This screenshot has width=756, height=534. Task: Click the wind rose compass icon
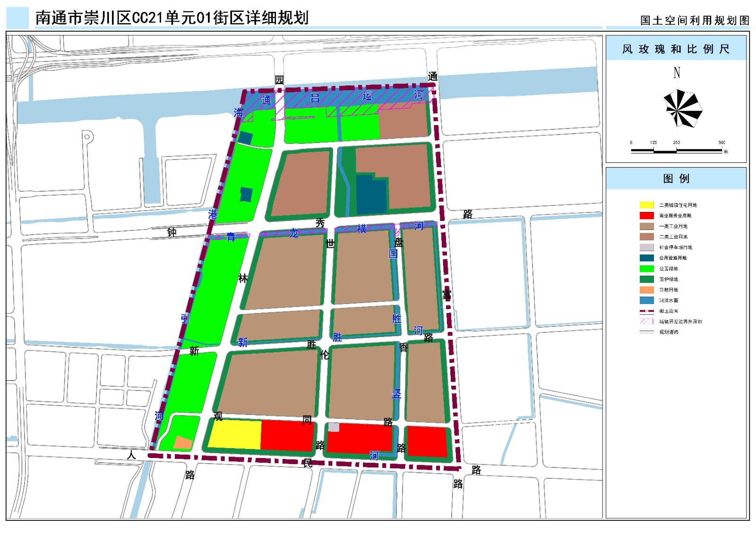click(682, 109)
